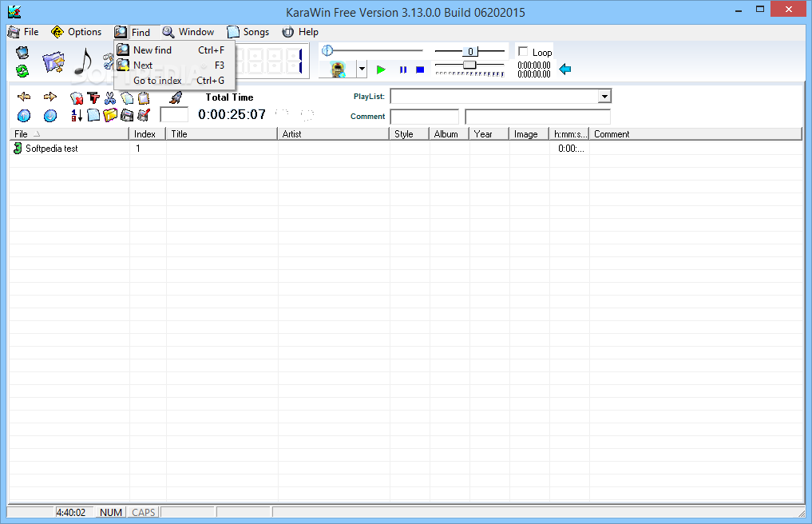The image size is (812, 524).
Task: Click the wide second Comment input field
Action: coord(537,117)
